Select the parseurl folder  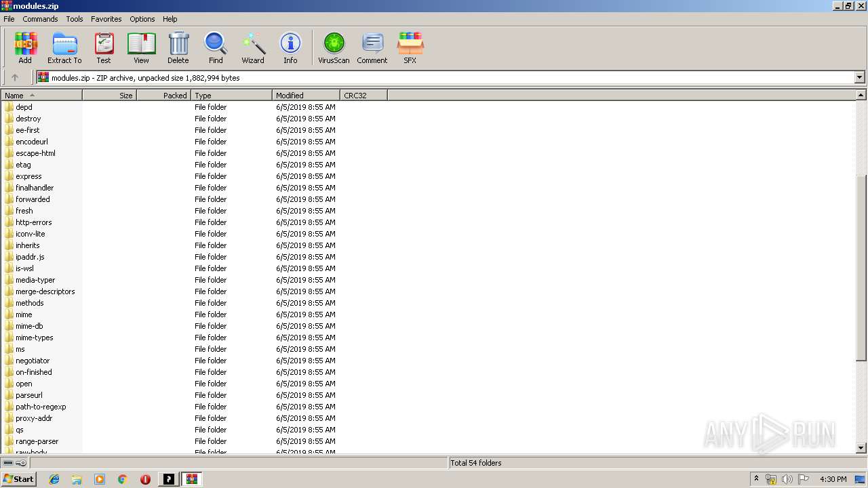(28, 395)
